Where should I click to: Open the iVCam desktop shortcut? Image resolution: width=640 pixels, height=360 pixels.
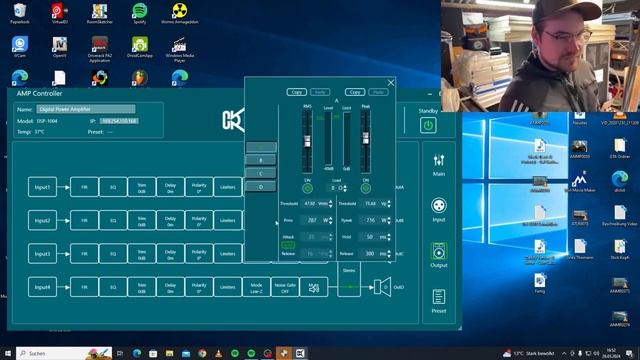click(20, 47)
